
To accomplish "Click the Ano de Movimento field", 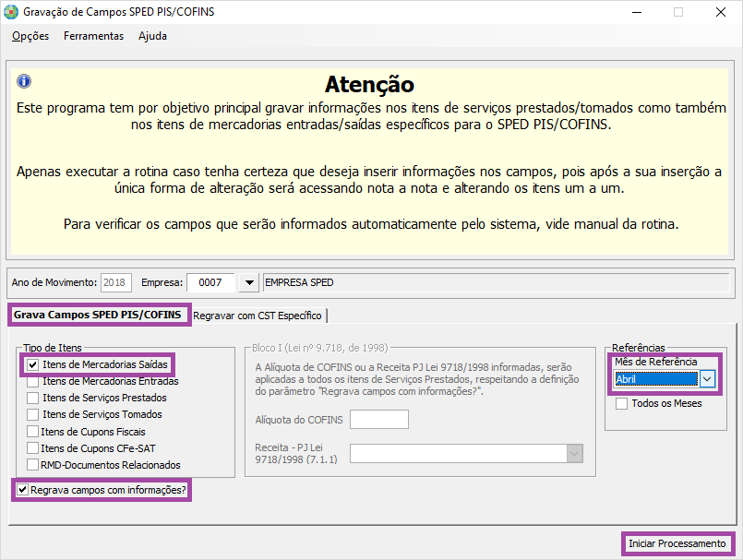I will [x=115, y=283].
